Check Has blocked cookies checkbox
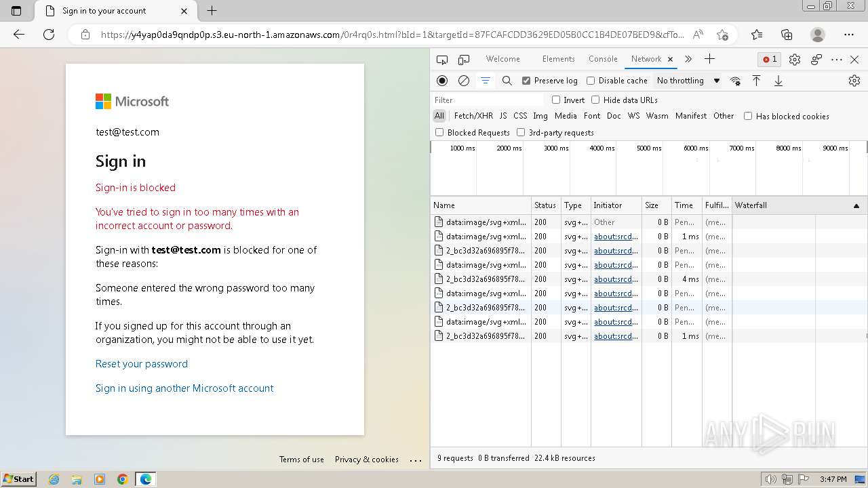This screenshot has height=488, width=868. point(748,116)
